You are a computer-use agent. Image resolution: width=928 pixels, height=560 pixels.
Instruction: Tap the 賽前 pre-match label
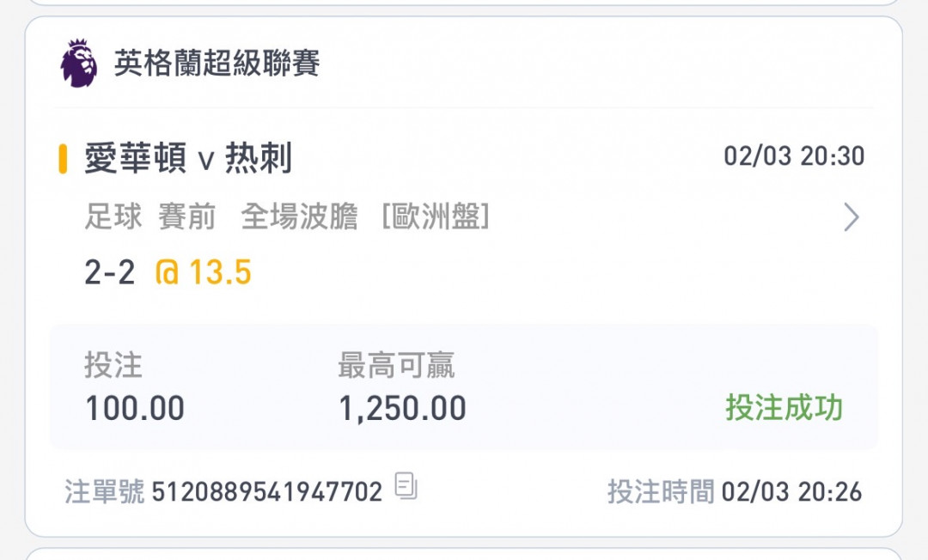(x=186, y=216)
